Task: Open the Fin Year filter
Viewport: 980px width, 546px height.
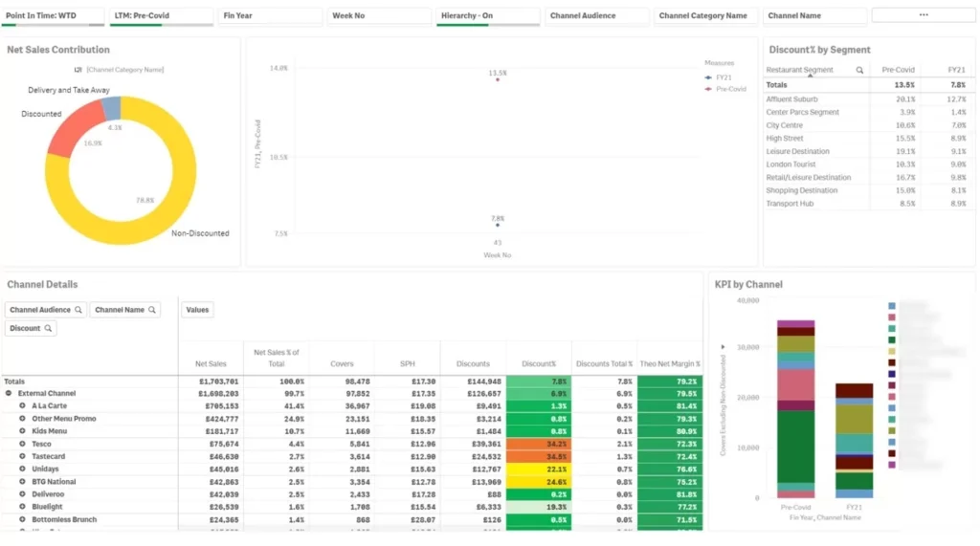Action: [x=270, y=16]
